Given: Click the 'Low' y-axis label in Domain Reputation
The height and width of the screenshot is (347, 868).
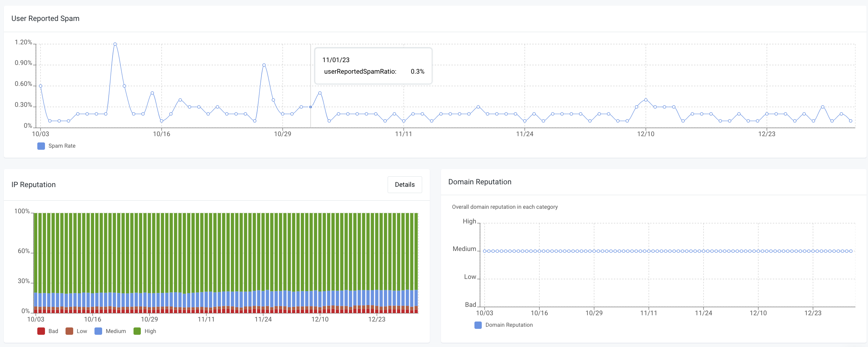Looking at the screenshot, I should click(x=470, y=277).
